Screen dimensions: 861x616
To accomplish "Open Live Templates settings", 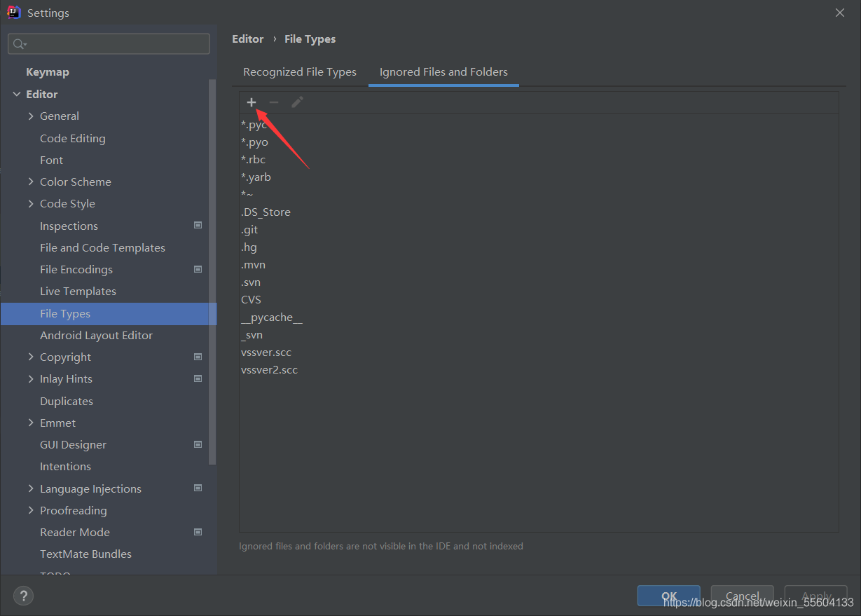I will [x=78, y=291].
